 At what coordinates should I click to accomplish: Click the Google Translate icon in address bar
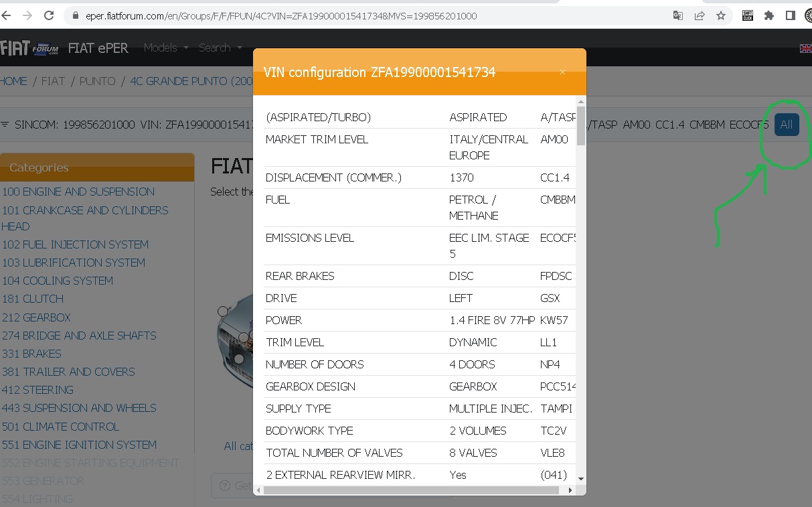678,15
